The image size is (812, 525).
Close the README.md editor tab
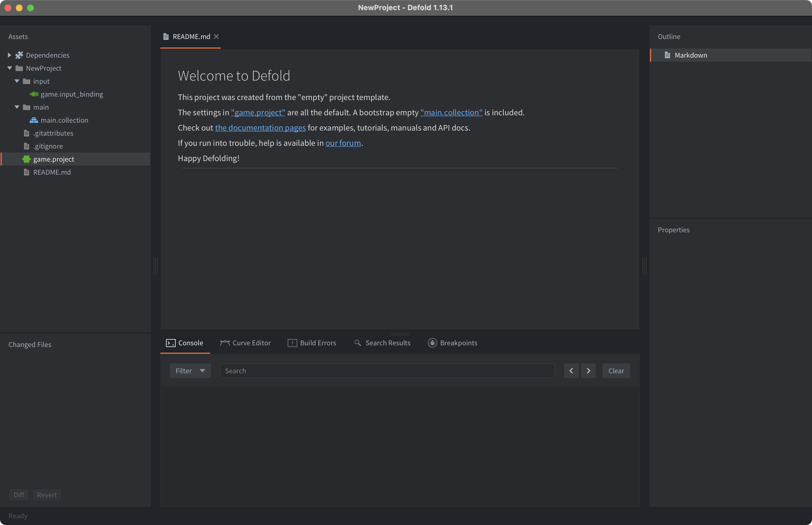click(216, 36)
